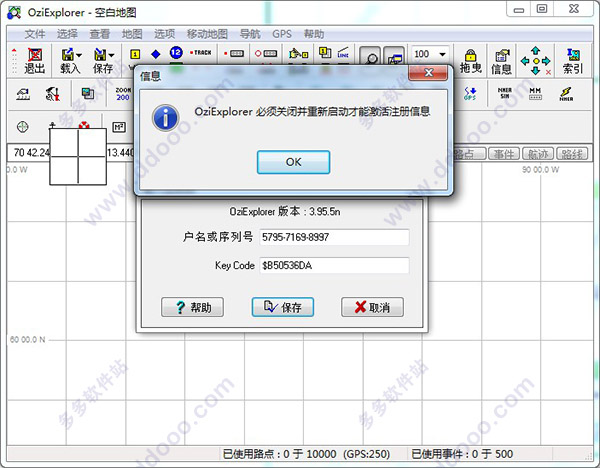Click the 帮助 help button in registration dialog
This screenshot has width=600, height=468.
point(192,307)
